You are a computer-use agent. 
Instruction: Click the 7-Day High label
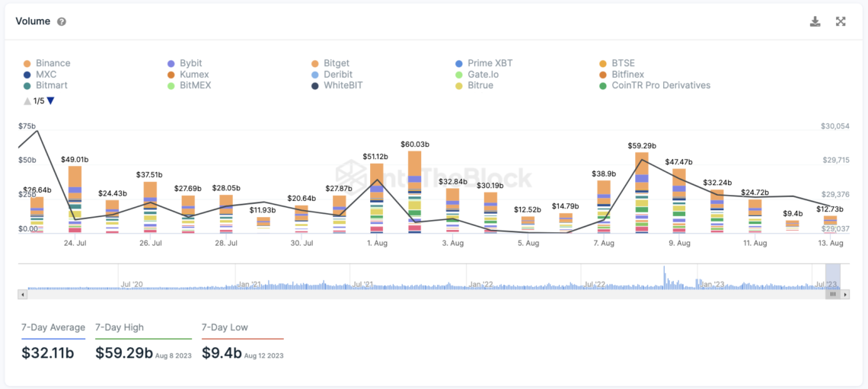[120, 327]
